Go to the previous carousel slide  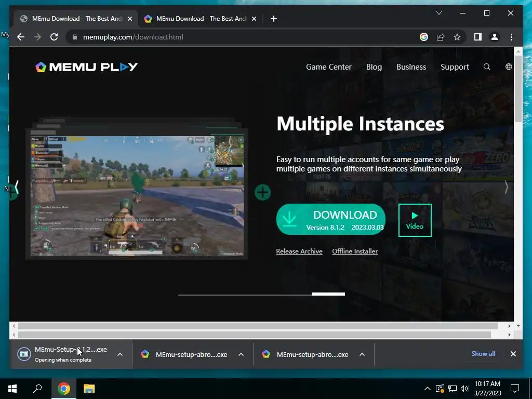pos(16,187)
